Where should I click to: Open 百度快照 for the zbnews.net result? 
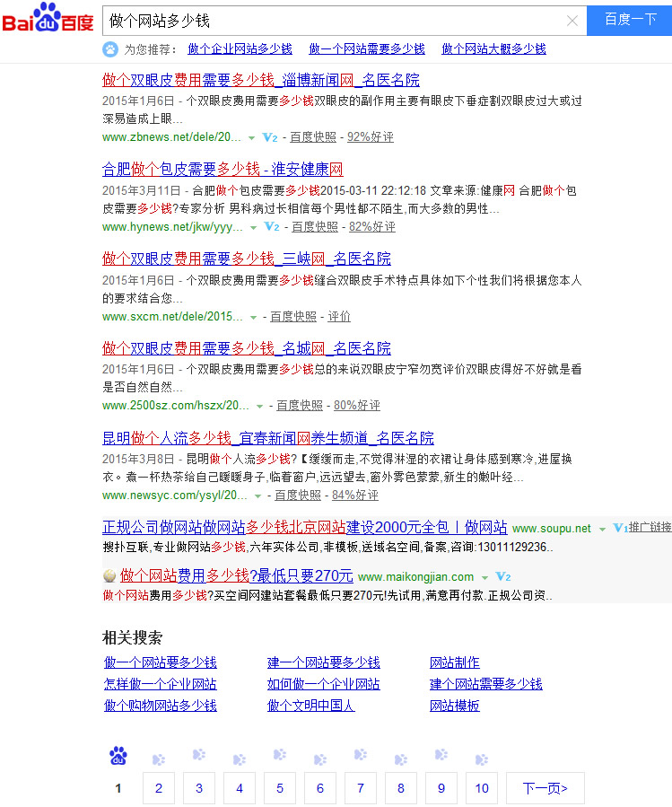pyautogui.click(x=313, y=137)
